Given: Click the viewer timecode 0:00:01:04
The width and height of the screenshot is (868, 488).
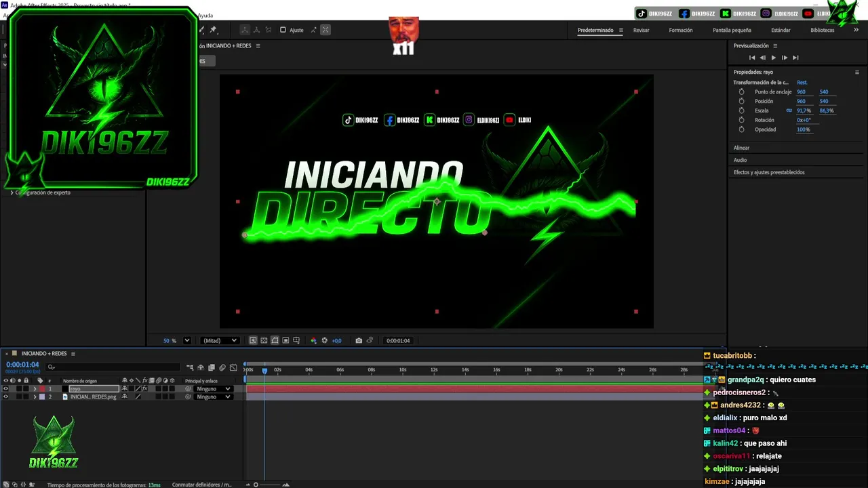Looking at the screenshot, I should 397,340.
